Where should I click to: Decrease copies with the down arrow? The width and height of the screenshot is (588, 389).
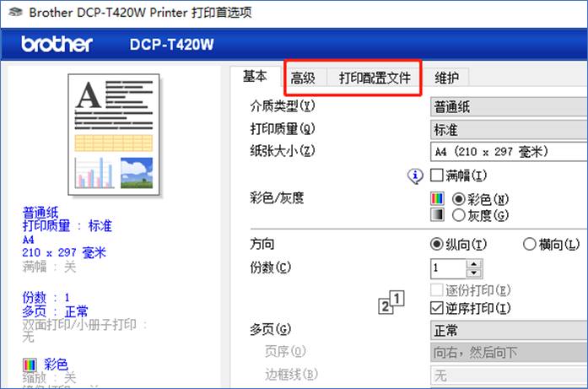coord(474,273)
